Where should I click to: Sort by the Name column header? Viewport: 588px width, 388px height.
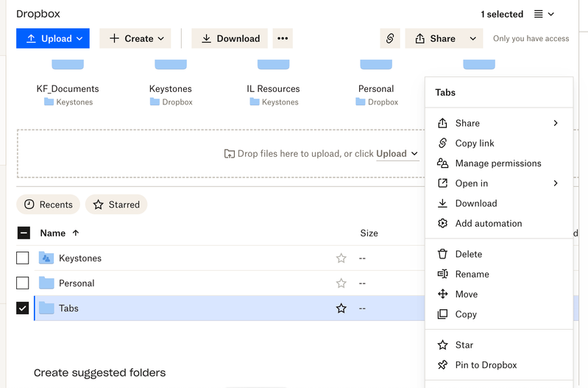pos(53,233)
